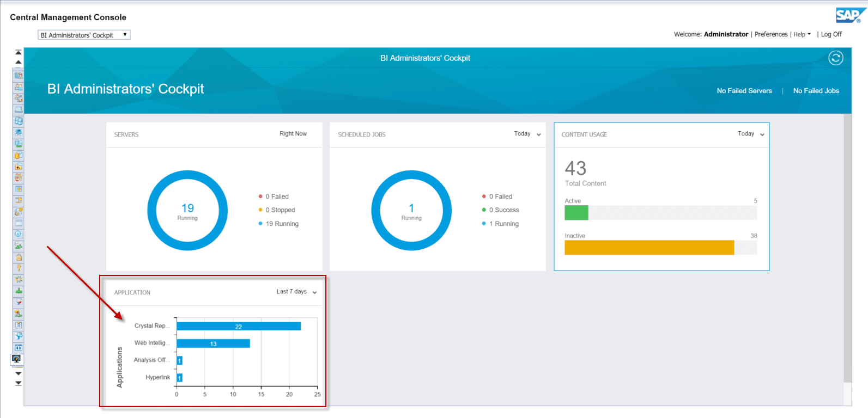This screenshot has height=418, width=868.
Task: Click the '43' Total Content value
Action: pyautogui.click(x=575, y=168)
